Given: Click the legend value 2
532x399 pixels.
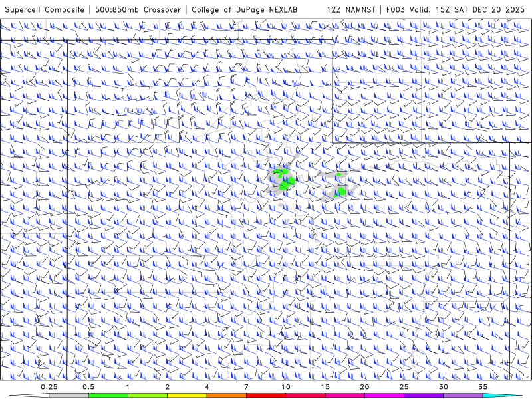Looking at the screenshot, I should pos(168,387).
